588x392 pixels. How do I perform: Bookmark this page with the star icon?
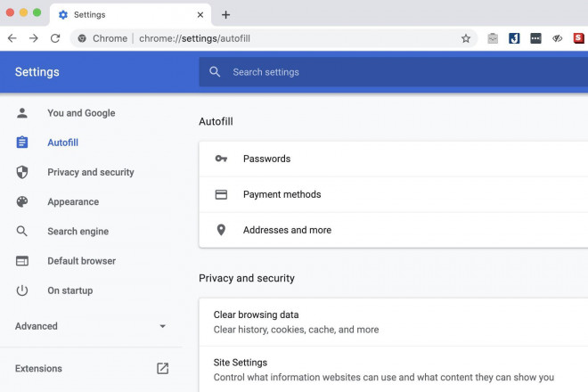coord(465,38)
